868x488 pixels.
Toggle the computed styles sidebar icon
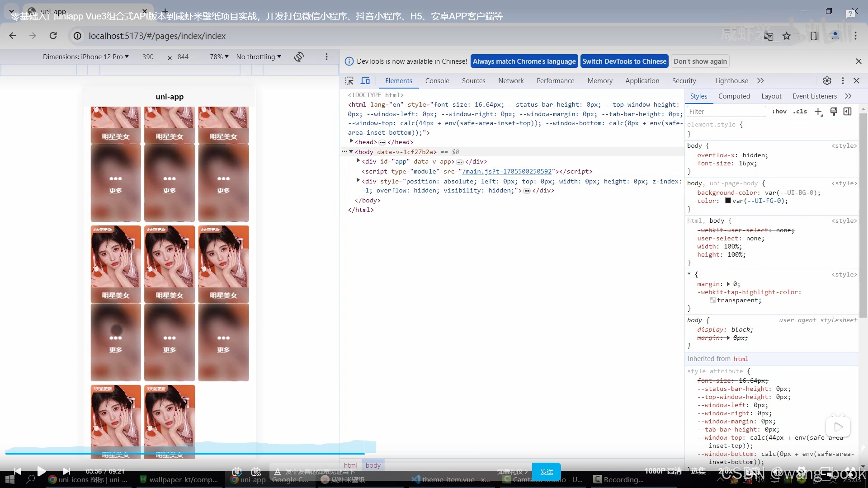(x=848, y=111)
